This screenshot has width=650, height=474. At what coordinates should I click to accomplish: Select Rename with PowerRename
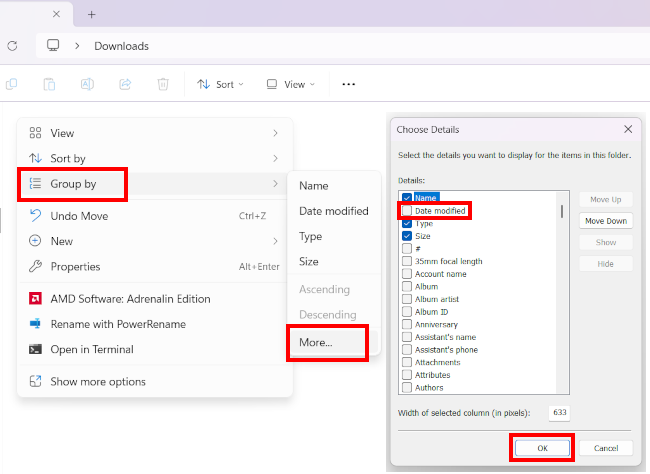tap(153, 324)
